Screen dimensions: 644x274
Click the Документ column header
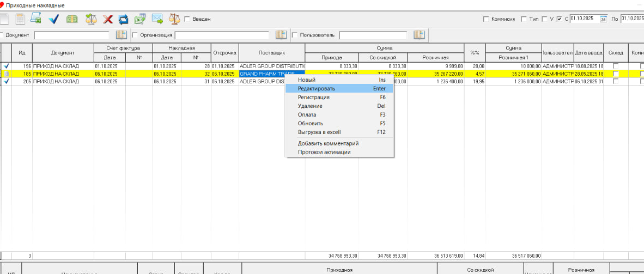tap(63, 53)
